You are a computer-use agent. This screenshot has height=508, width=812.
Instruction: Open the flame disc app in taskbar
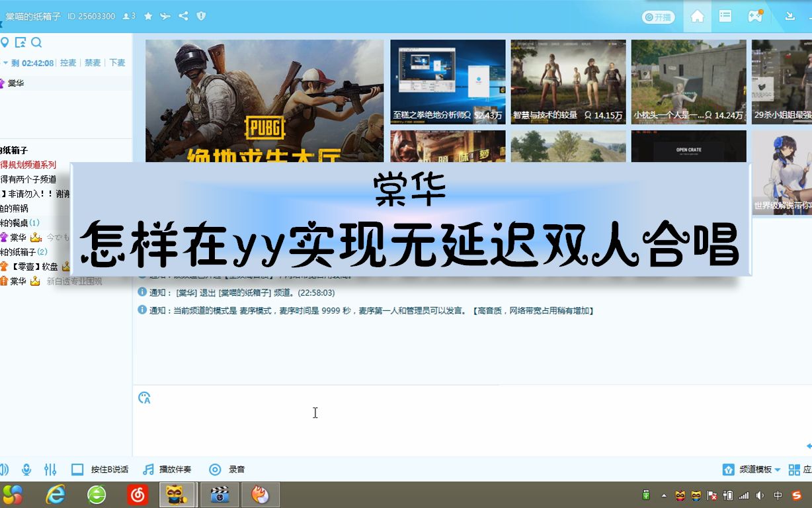click(x=261, y=495)
